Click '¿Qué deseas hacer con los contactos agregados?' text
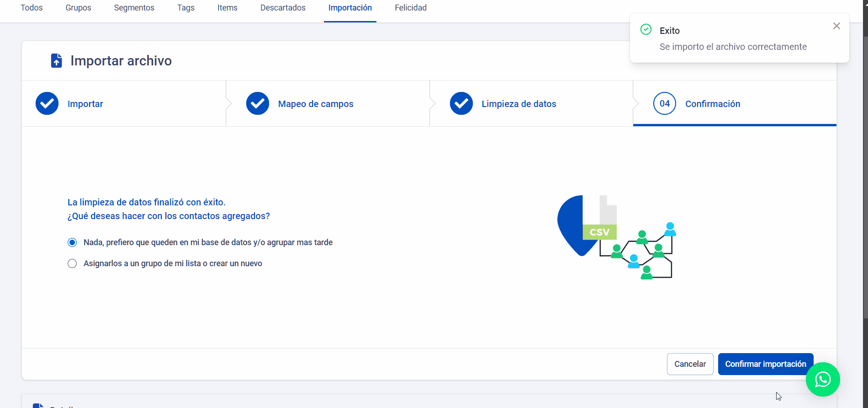868x408 pixels. (169, 216)
